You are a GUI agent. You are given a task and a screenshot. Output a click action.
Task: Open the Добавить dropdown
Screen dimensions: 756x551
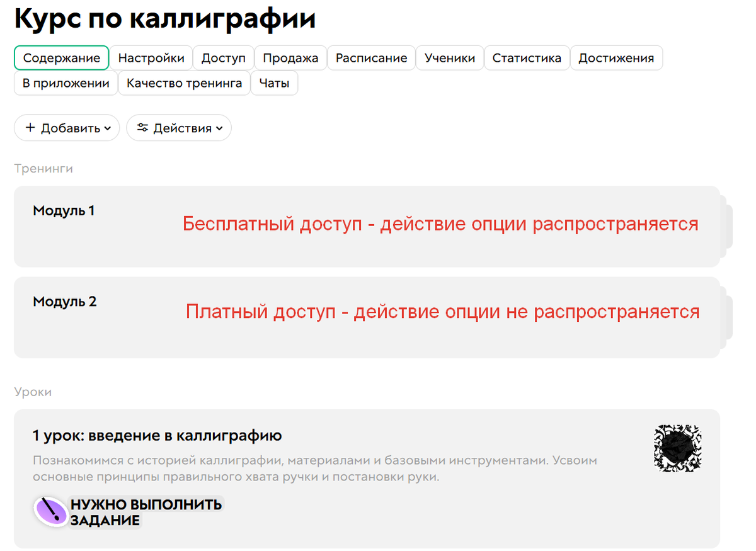[66, 128]
